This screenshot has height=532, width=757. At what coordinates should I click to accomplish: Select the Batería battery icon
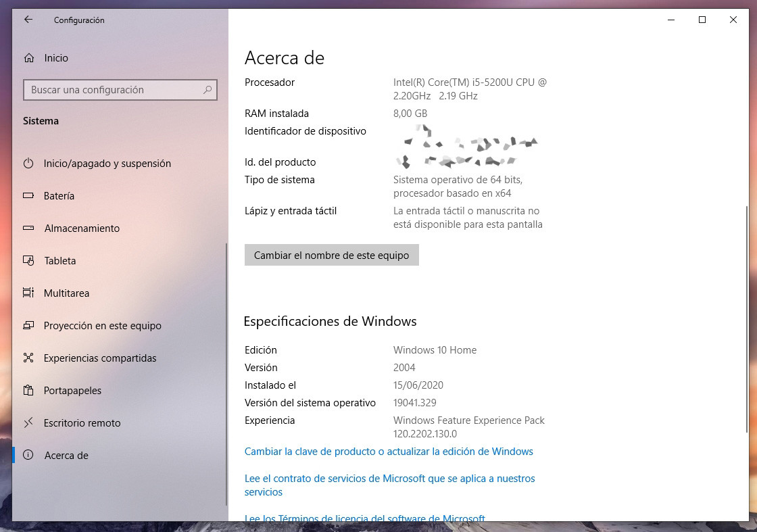28,196
